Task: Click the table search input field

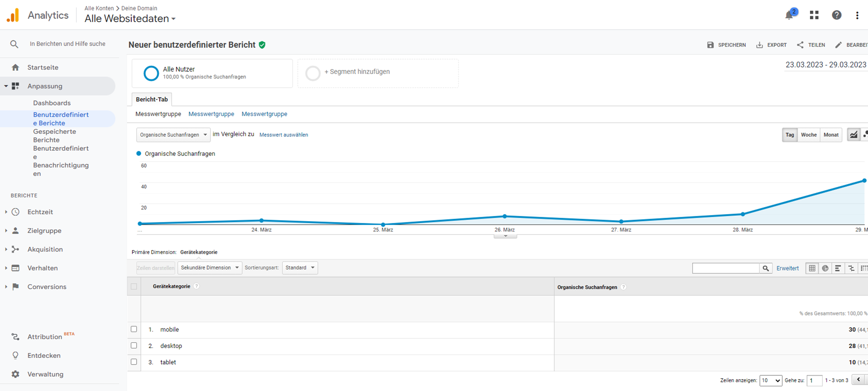Action: click(726, 268)
